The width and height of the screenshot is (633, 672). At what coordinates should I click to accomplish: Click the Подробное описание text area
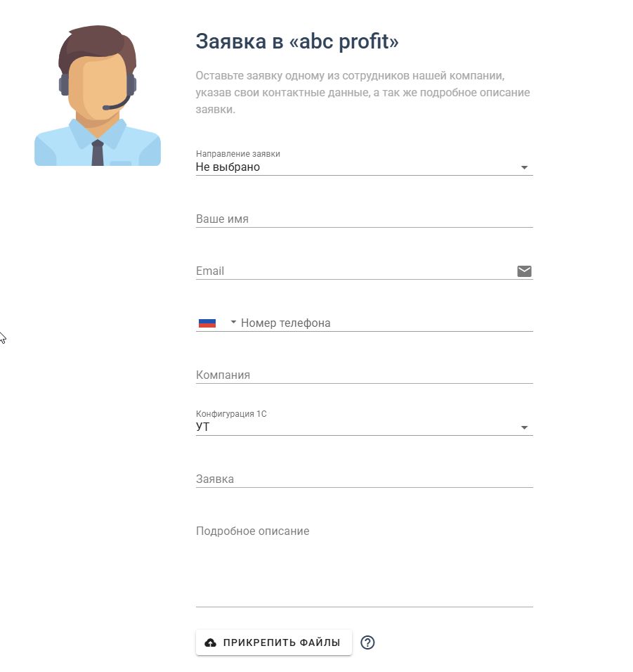(364, 562)
